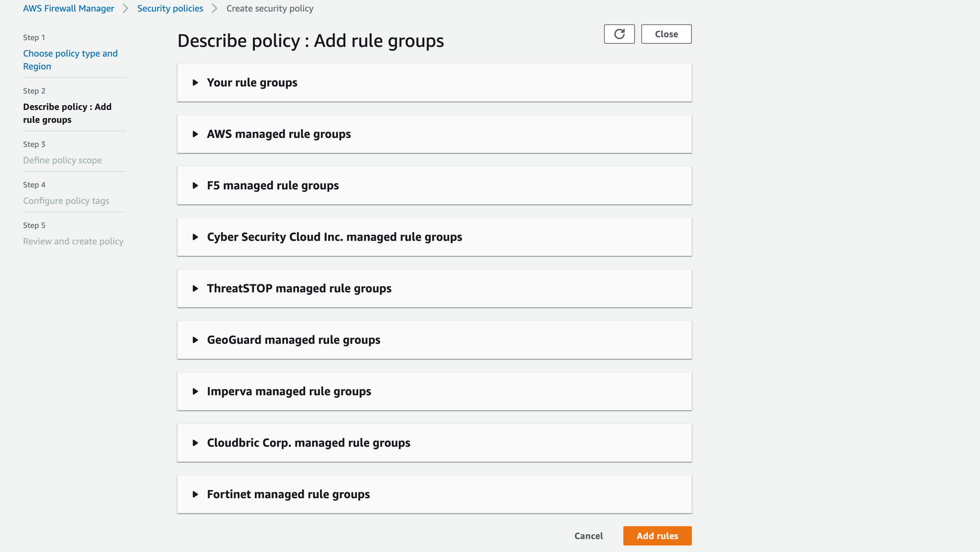Screen dimensions: 980x552
Task: Select Describe policy : Add rule groups step
Action: pyautogui.click(x=67, y=113)
